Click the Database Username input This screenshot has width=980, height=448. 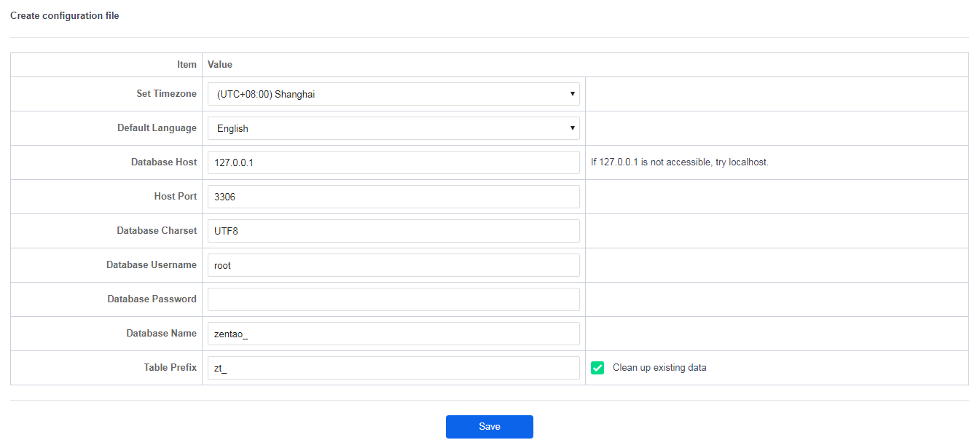click(393, 265)
